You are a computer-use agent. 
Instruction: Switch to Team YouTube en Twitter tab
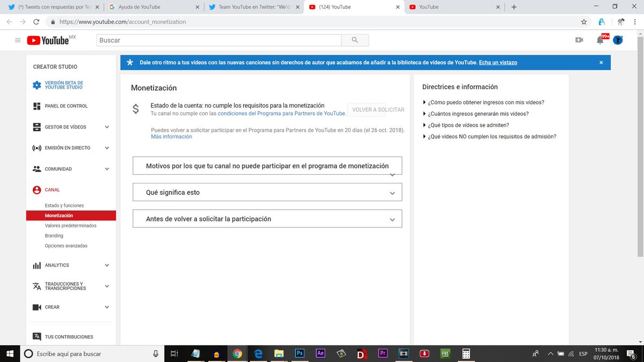pos(254,7)
